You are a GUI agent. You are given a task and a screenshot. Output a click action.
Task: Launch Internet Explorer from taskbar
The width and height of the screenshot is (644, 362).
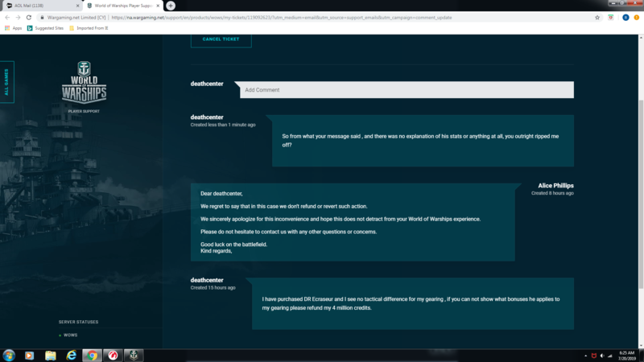72,356
